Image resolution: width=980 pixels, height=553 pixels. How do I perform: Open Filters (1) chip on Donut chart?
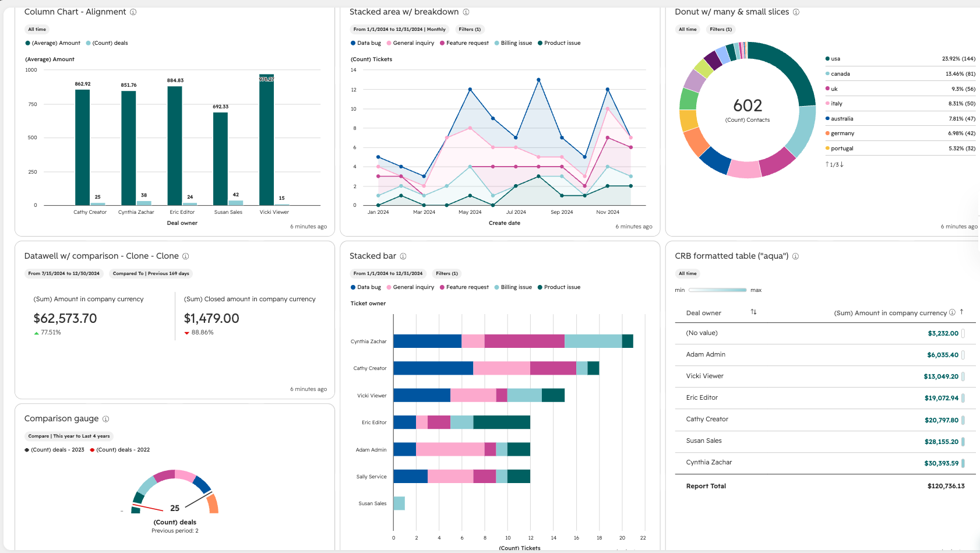coord(721,29)
